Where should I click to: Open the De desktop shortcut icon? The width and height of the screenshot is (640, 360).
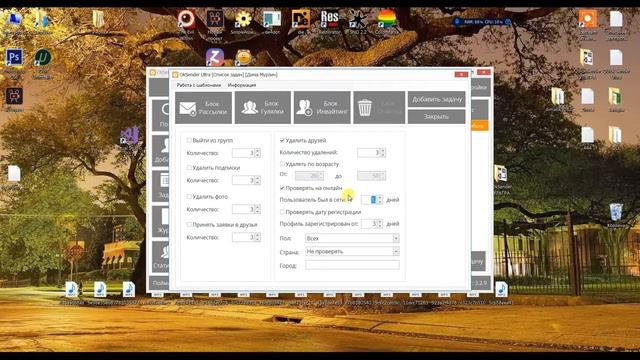tap(300, 19)
